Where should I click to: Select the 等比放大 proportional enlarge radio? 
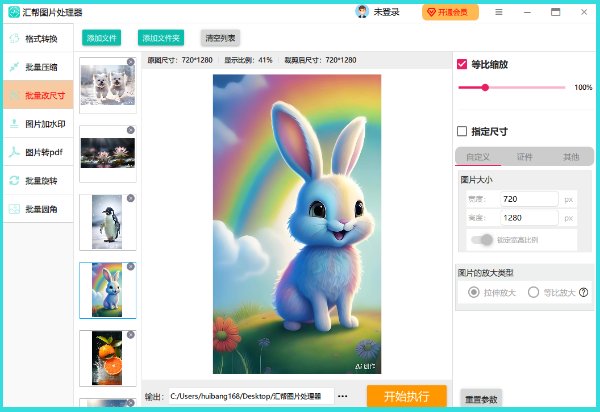point(533,292)
